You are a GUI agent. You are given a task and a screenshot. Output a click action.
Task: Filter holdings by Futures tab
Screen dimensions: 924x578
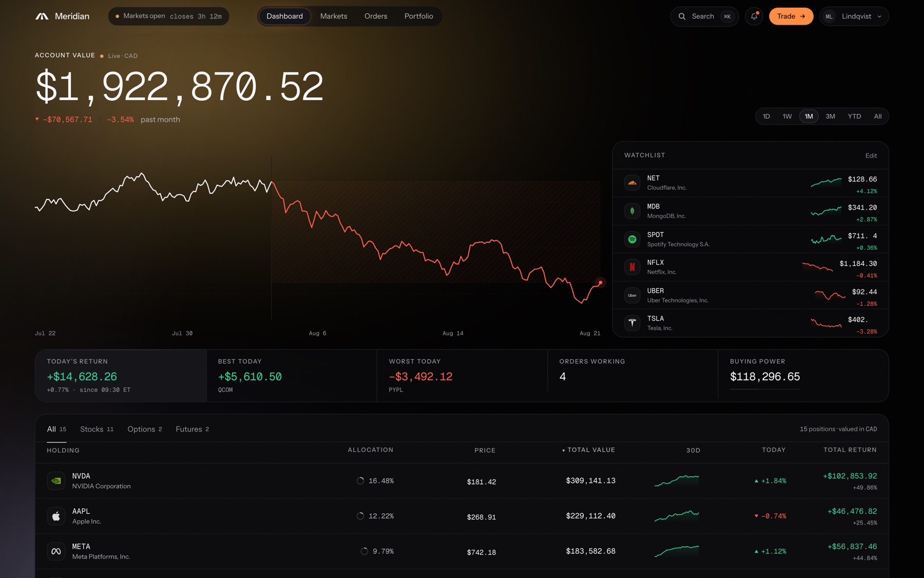point(192,430)
